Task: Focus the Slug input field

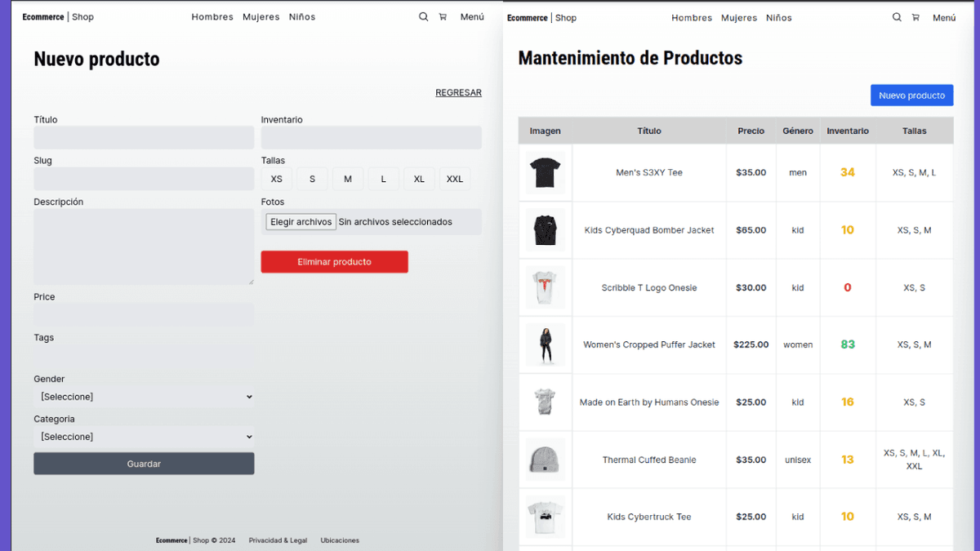Action: click(144, 179)
